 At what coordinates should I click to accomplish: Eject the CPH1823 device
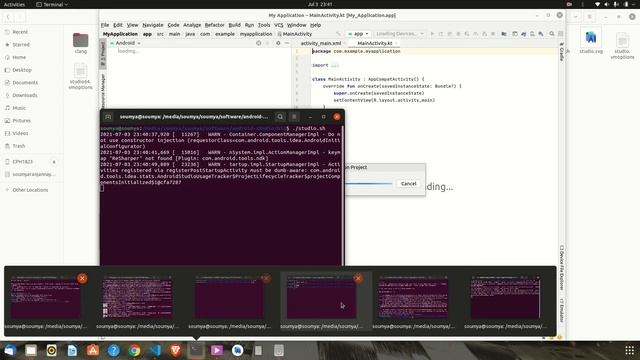(54, 162)
